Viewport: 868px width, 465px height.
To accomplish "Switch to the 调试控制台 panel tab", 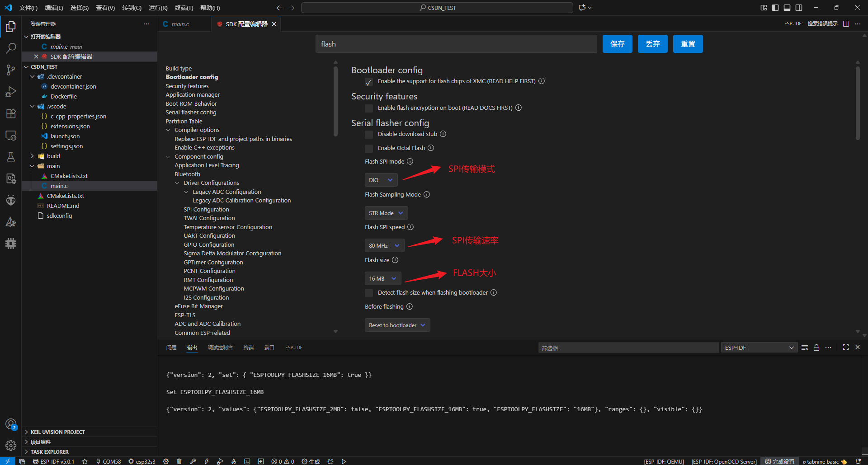I will [x=220, y=348].
